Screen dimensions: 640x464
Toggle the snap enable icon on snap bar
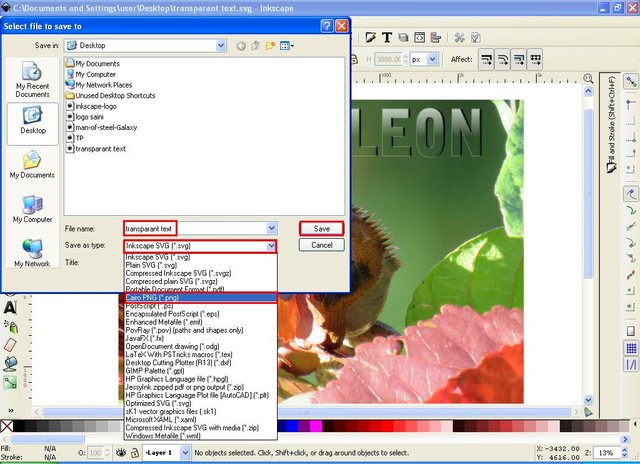(631, 82)
